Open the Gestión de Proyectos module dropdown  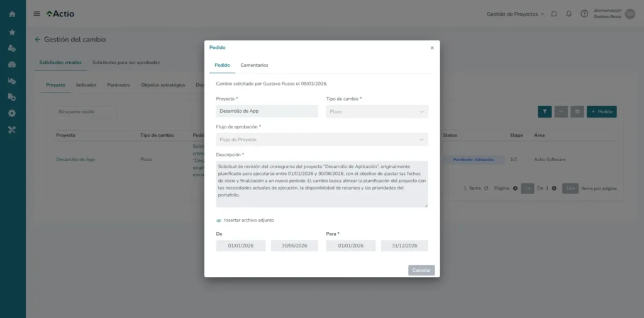(515, 14)
